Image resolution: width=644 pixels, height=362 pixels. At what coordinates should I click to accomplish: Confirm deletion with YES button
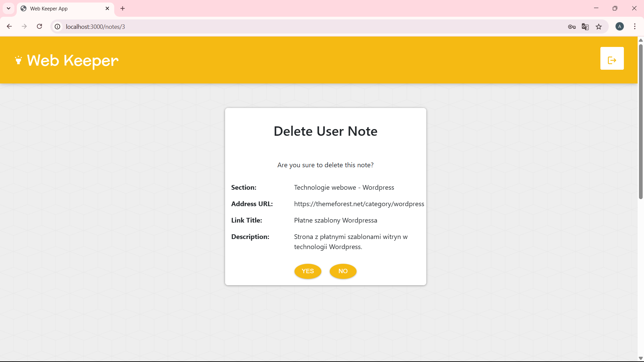pyautogui.click(x=308, y=271)
